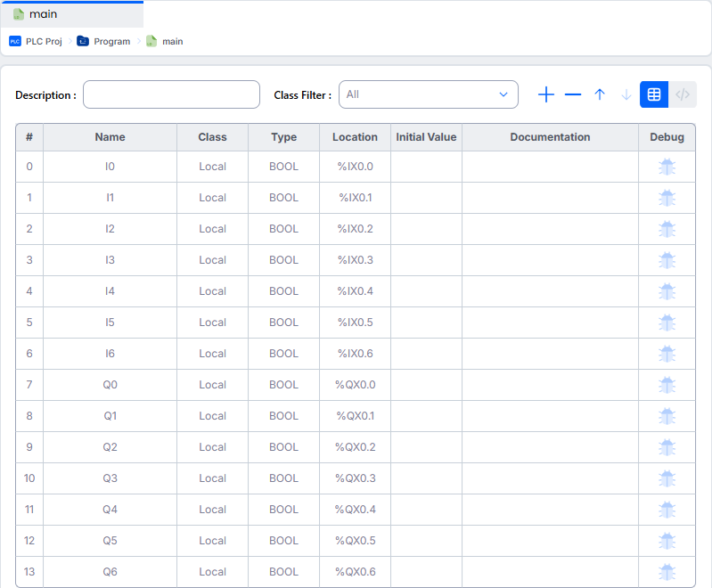Enable the debug bug icon for Q0
The image size is (712, 588).
pos(667,385)
